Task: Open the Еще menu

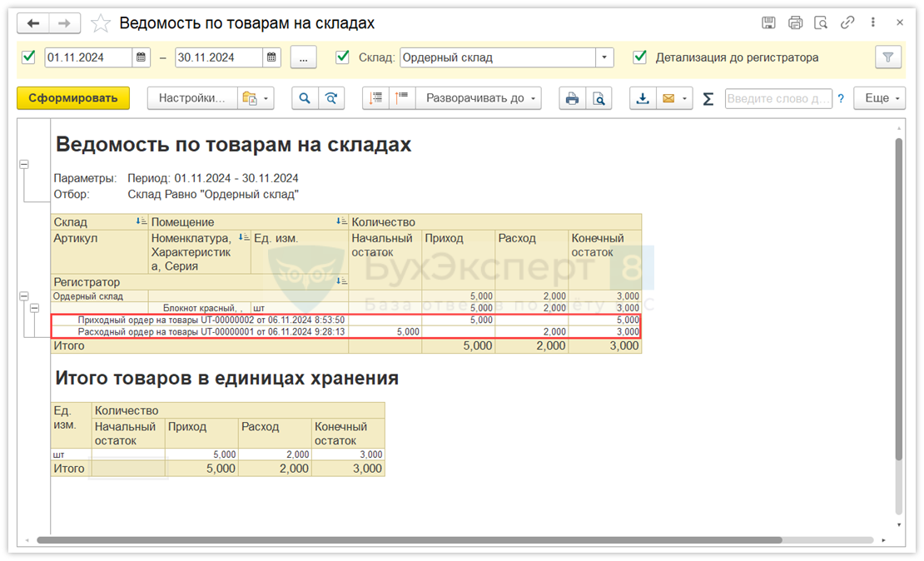Action: 883,98
